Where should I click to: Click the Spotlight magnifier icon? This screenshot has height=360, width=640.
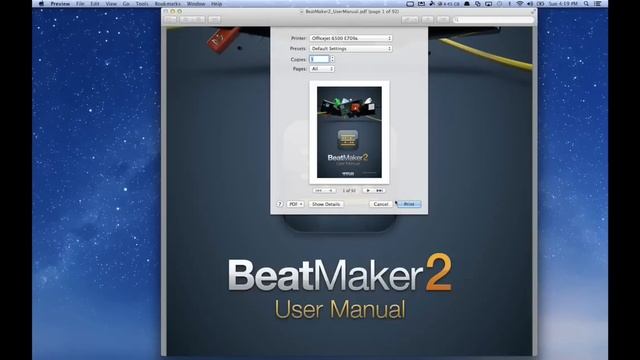point(586,4)
